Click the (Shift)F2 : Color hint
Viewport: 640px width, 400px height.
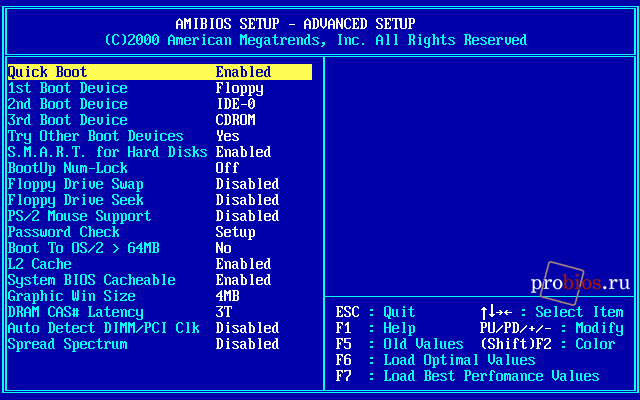pyautogui.click(x=548, y=344)
